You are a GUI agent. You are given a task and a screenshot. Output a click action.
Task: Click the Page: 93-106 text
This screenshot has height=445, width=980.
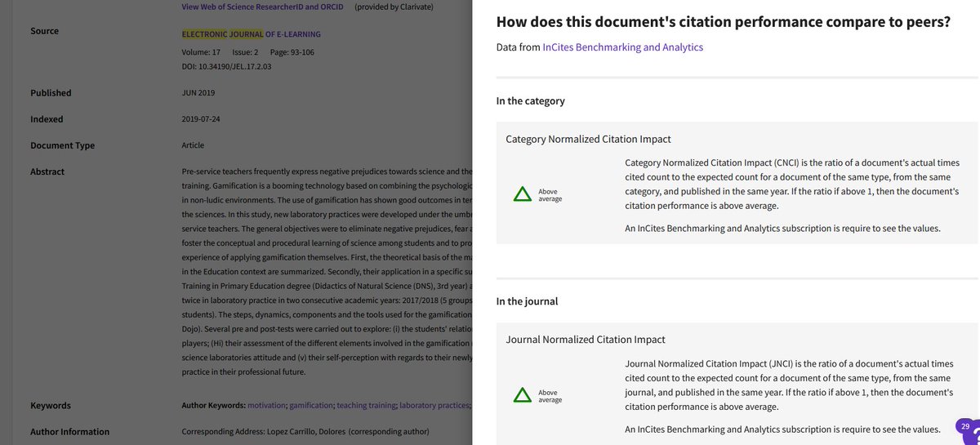(x=292, y=52)
